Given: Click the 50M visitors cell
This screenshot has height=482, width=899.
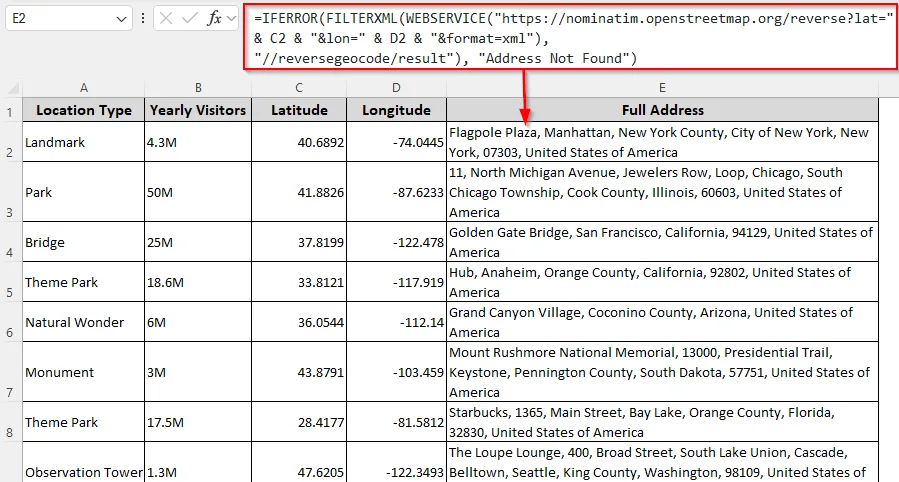Looking at the screenshot, I should (198, 191).
